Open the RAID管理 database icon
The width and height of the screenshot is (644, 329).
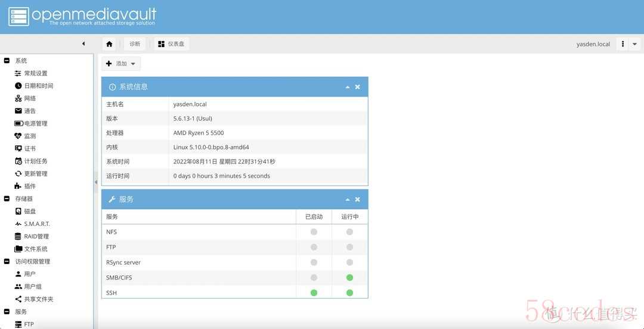(18, 236)
